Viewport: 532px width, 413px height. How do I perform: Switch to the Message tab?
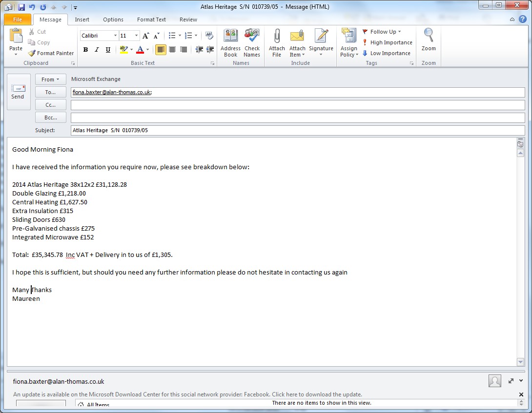click(x=50, y=20)
